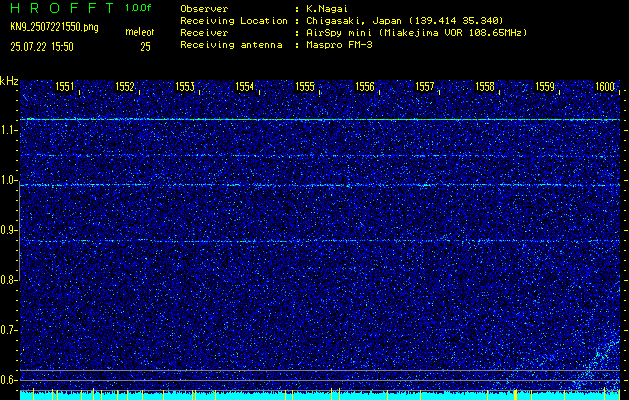This screenshot has height=400, width=629.
Task: Click the meteor label above the count
Action: pyautogui.click(x=140, y=32)
